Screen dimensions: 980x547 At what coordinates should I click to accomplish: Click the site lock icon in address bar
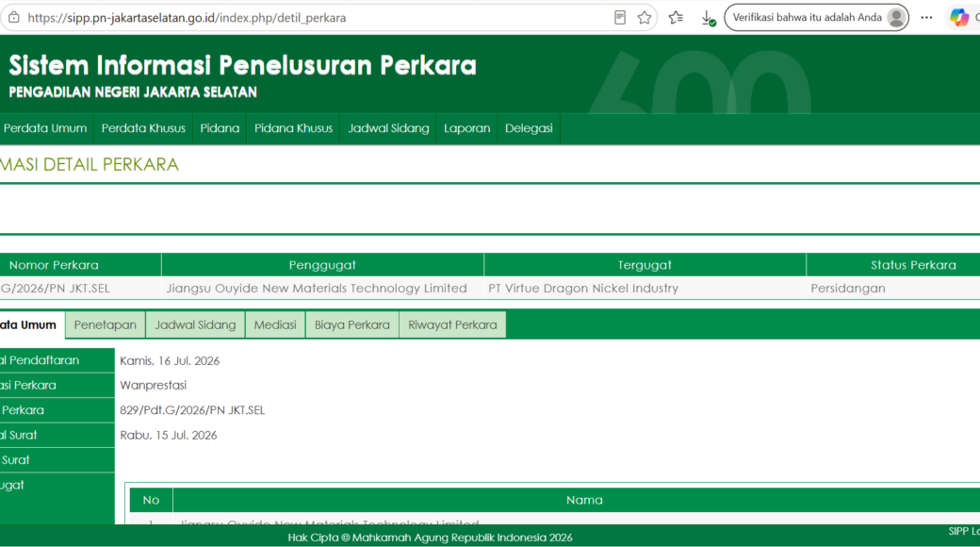14,18
